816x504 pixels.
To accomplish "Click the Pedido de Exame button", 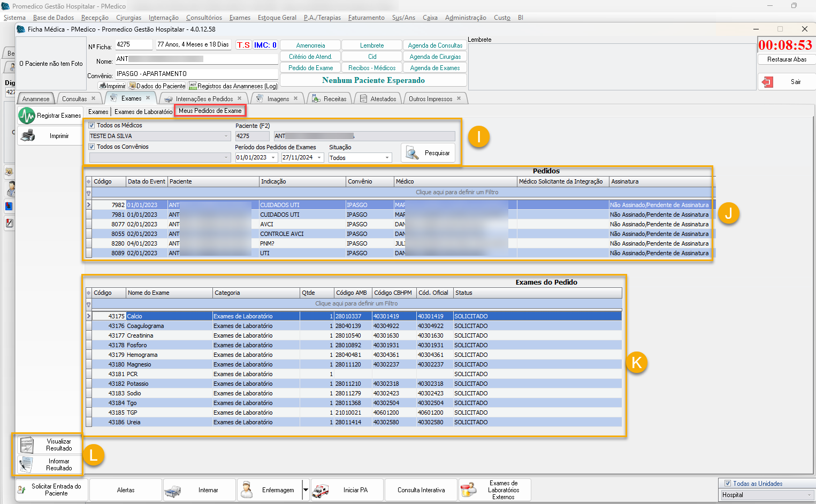I will click(310, 68).
